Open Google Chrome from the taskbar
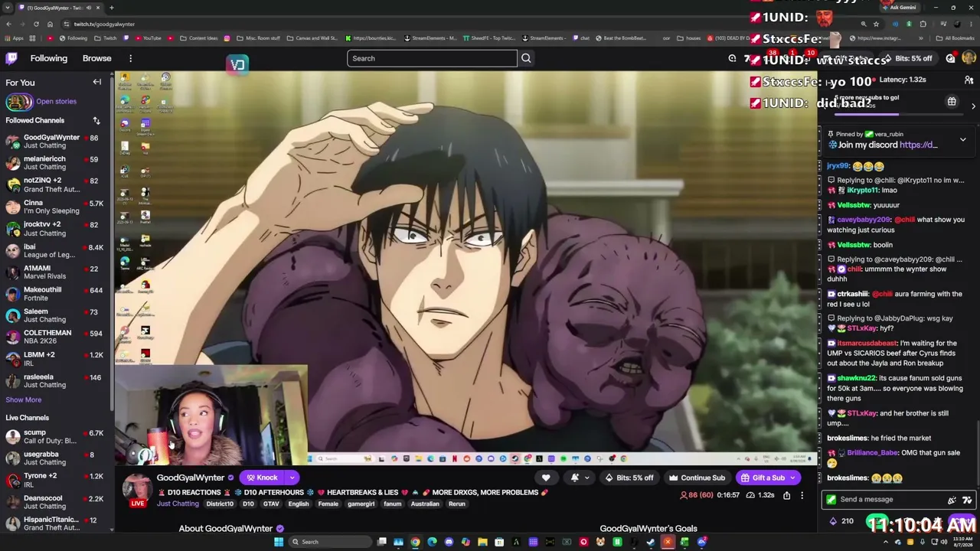The width and height of the screenshot is (980, 551). [x=415, y=542]
